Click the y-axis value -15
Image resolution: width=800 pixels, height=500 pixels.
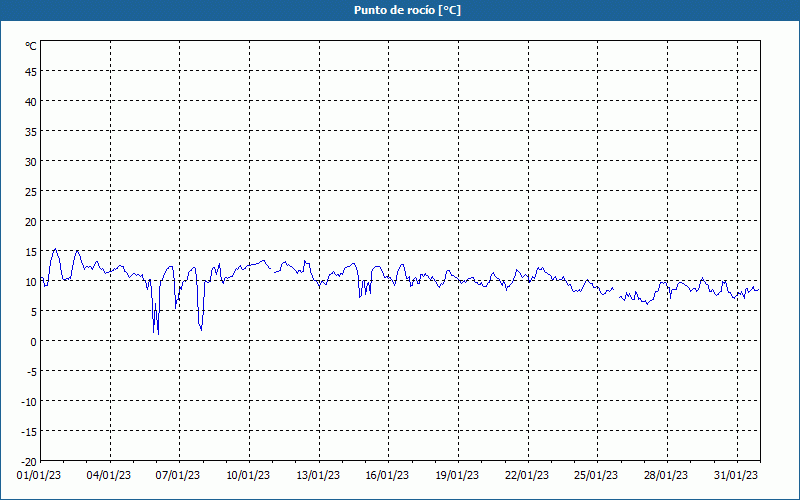click(x=29, y=432)
